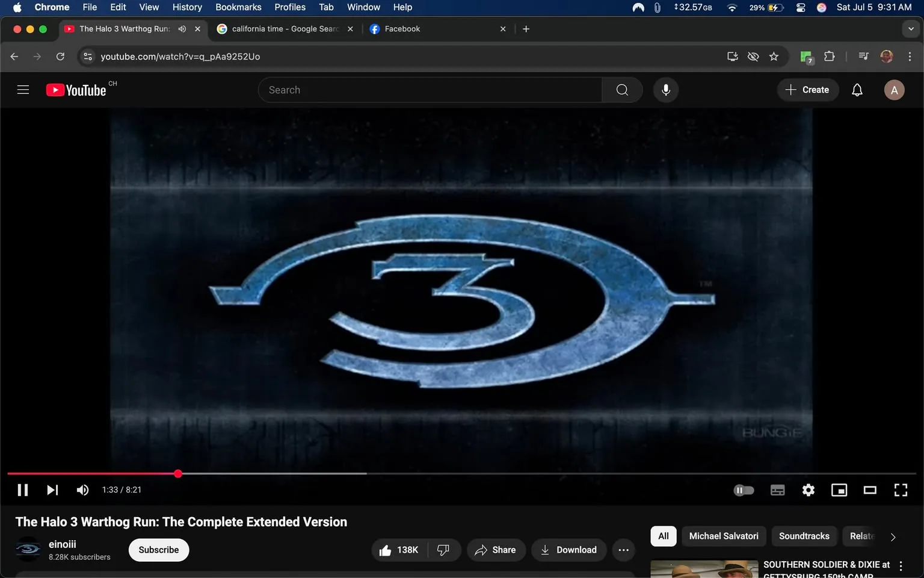Image resolution: width=924 pixels, height=578 pixels.
Task: Skip to the next video
Action: (52, 489)
